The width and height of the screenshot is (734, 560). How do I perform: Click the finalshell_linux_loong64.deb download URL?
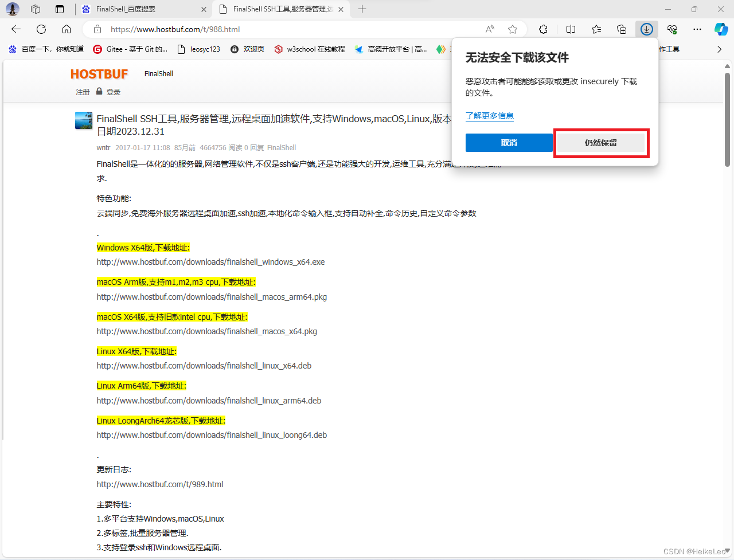(x=212, y=435)
